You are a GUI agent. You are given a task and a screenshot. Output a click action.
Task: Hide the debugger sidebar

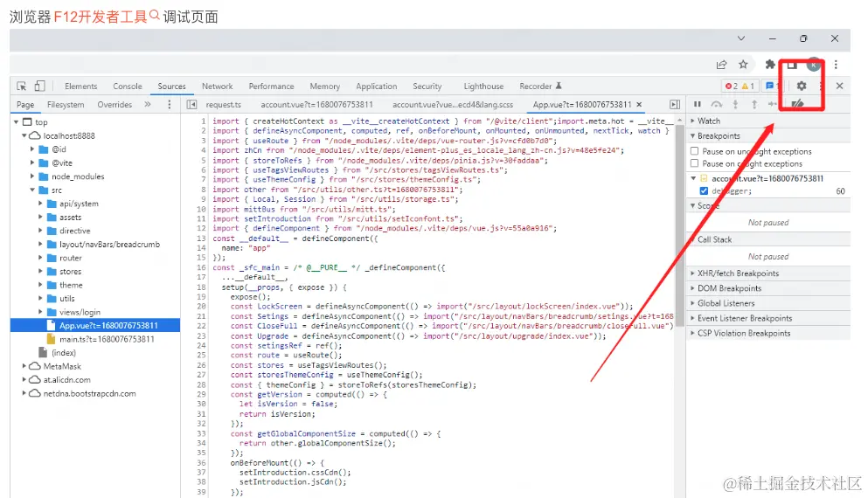click(675, 105)
